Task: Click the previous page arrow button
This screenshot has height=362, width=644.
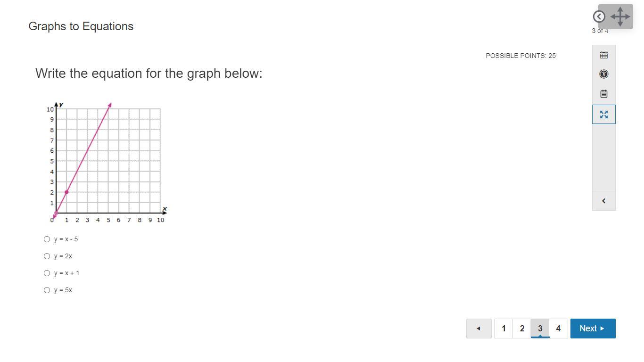Action: coord(479,329)
